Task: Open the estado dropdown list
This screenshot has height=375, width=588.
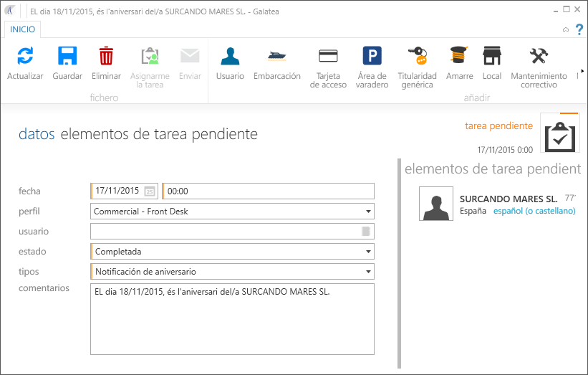Action: tap(368, 252)
